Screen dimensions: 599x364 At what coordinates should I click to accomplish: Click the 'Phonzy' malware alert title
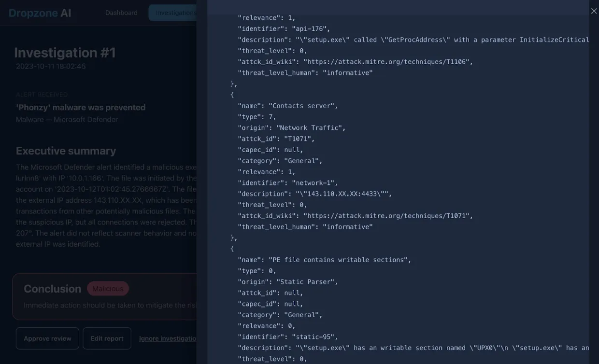[80, 107]
